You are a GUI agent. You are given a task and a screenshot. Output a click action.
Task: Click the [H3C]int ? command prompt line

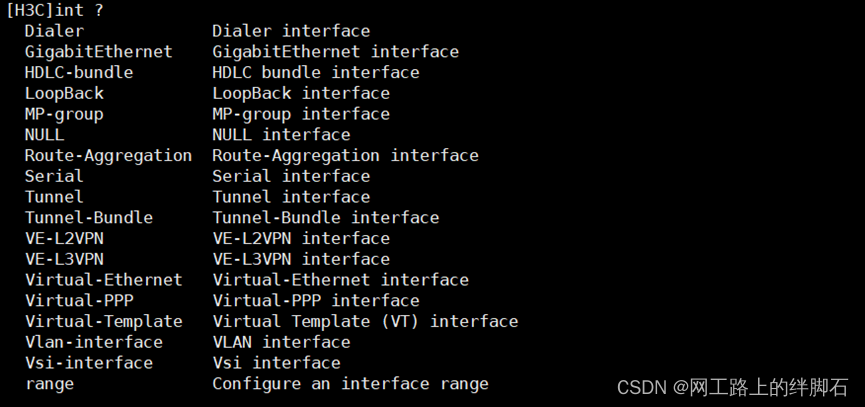click(x=55, y=10)
